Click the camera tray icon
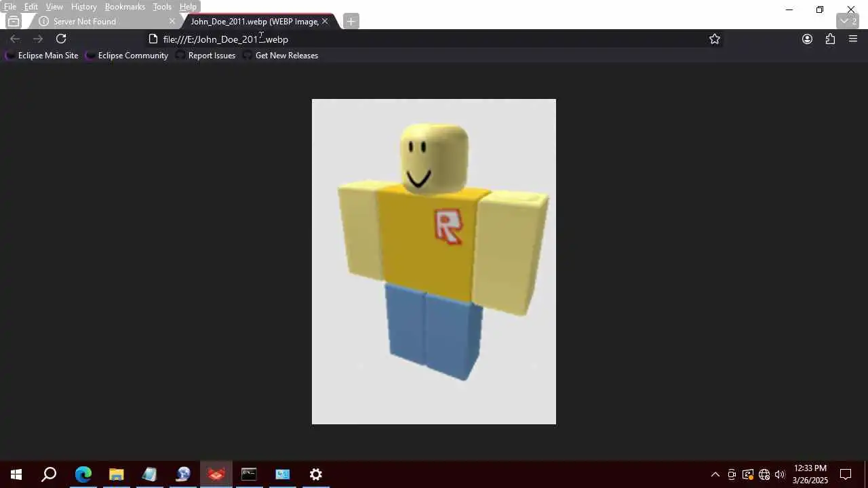Screen dimensions: 868x488 pyautogui.click(x=732, y=474)
